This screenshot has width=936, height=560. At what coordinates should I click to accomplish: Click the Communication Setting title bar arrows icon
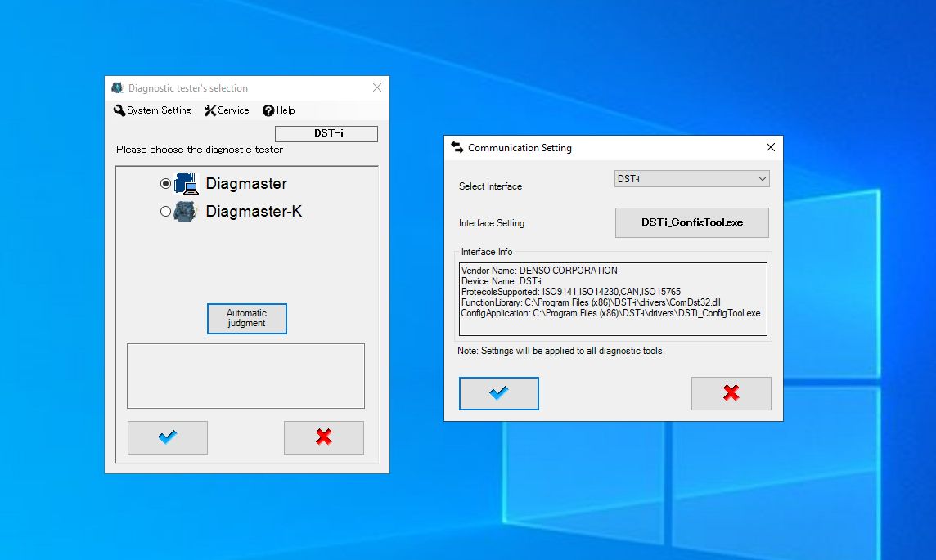click(457, 147)
